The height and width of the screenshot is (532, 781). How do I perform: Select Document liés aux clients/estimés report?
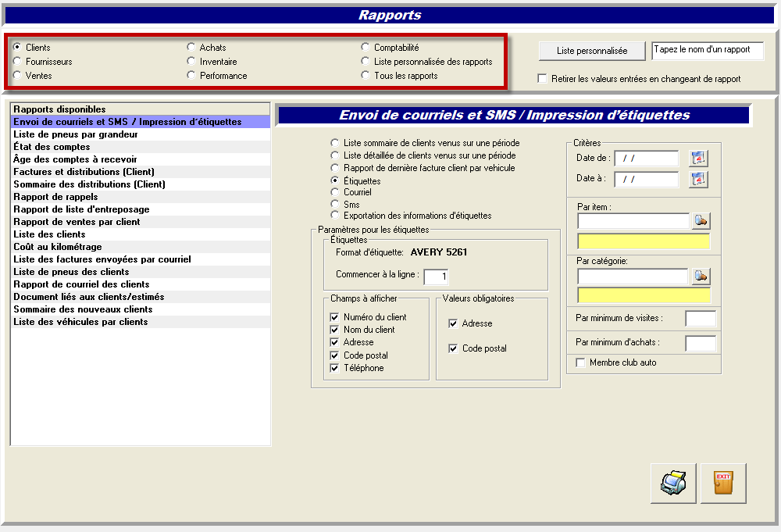pyautogui.click(x=141, y=297)
